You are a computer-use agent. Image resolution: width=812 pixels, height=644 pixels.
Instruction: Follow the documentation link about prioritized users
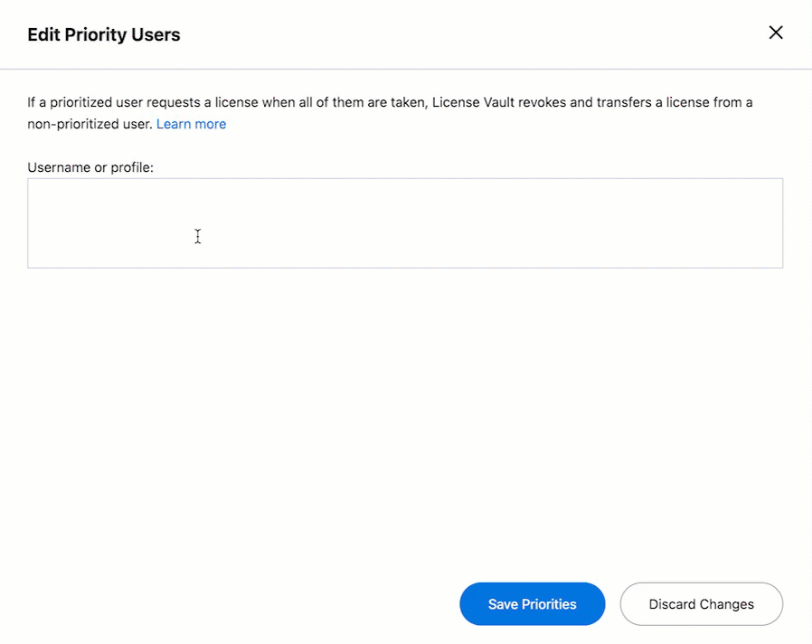(191, 124)
